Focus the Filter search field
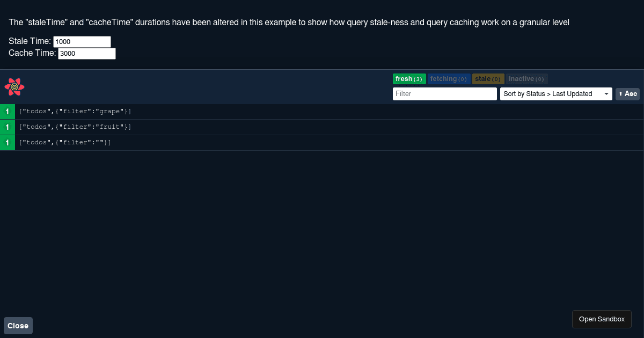 444,94
